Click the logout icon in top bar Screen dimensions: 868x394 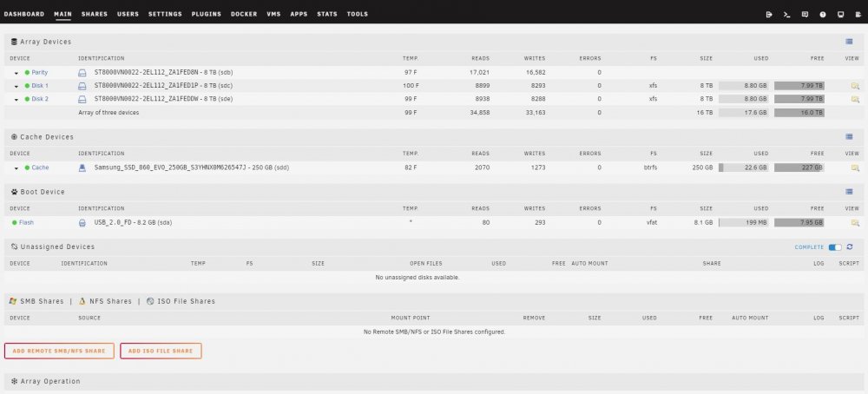769,15
